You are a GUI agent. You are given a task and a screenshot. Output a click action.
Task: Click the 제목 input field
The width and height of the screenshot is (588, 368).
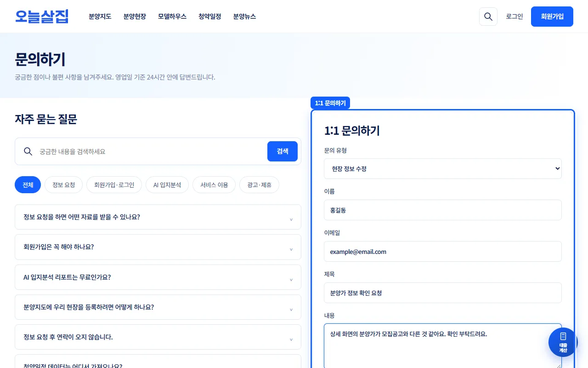(443, 293)
